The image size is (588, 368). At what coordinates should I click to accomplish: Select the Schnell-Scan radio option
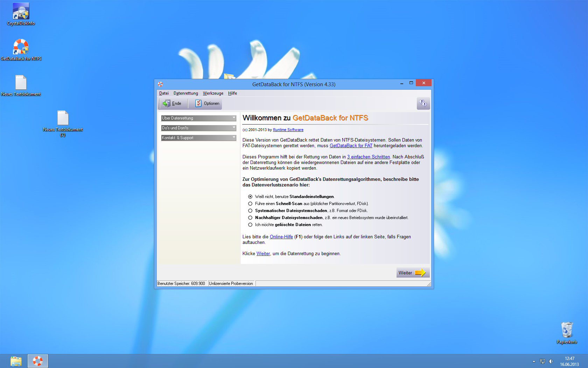click(x=250, y=204)
